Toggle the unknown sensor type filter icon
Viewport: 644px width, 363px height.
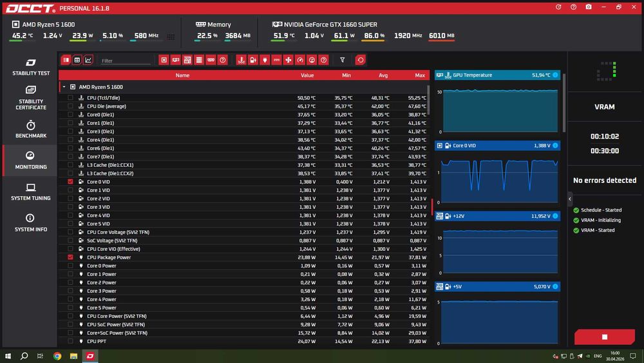324,60
